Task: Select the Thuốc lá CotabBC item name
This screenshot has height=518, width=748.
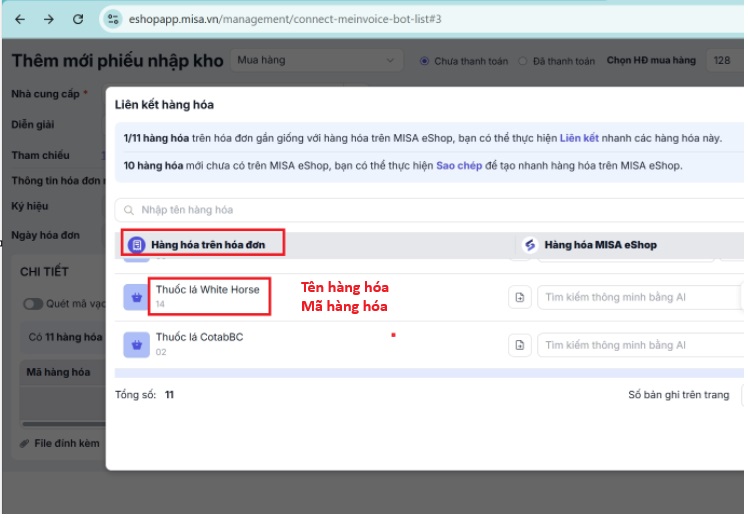Action: [199, 337]
